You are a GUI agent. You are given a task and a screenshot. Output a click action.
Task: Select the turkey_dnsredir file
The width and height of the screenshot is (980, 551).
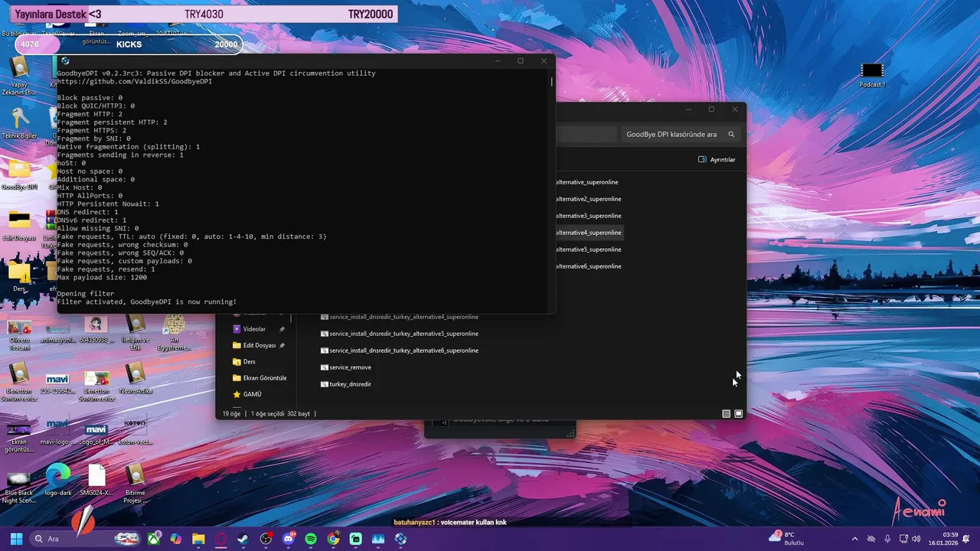(x=346, y=384)
